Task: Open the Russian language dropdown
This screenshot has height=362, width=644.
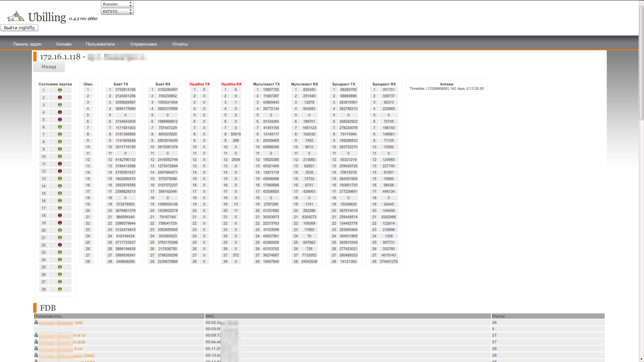Action: pyautogui.click(x=117, y=4)
